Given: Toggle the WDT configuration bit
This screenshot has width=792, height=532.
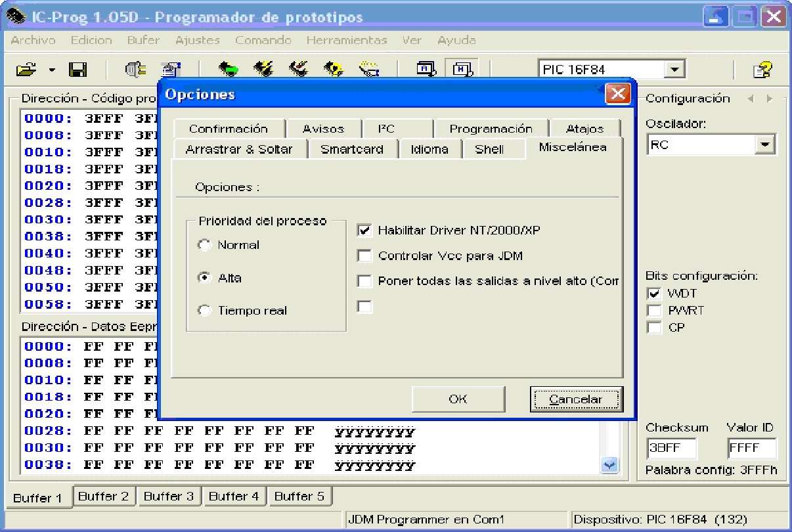Looking at the screenshot, I should coord(655,293).
